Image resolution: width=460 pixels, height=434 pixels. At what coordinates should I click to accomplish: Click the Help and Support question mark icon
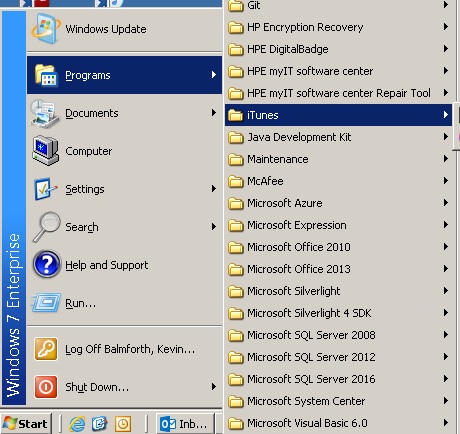(x=47, y=264)
